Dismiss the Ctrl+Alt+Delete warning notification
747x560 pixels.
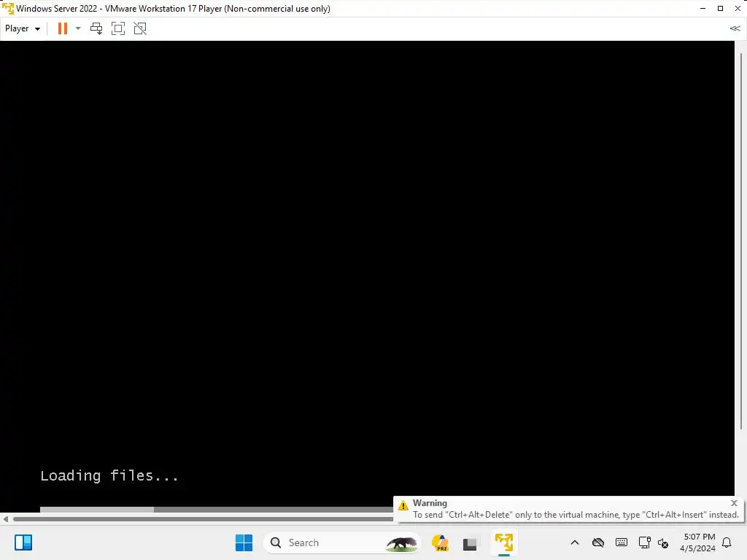pyautogui.click(x=734, y=503)
